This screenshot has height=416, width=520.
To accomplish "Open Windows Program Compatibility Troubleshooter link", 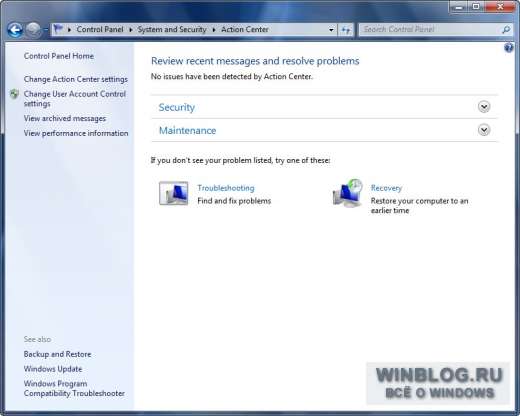I will click(74, 388).
